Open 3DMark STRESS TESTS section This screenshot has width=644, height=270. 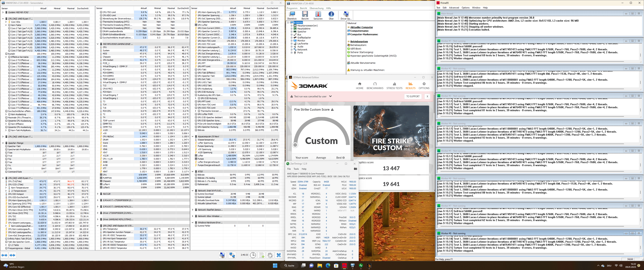394,86
